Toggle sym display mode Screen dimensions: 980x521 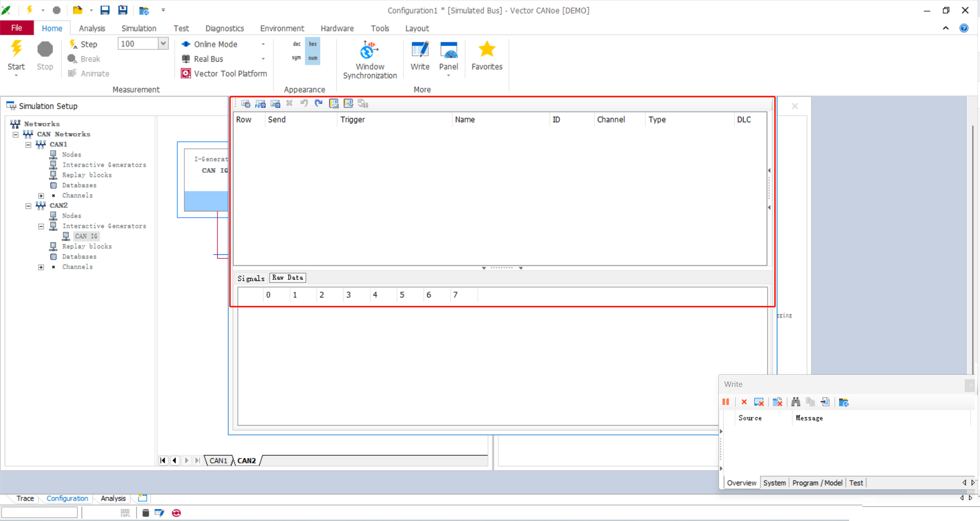296,58
